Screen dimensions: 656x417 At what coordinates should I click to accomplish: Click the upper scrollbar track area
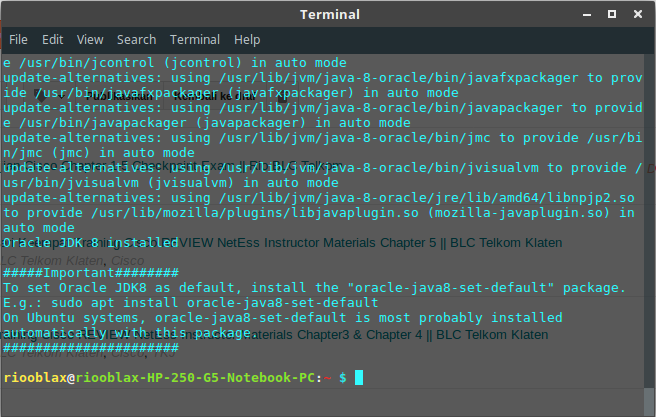649,221
